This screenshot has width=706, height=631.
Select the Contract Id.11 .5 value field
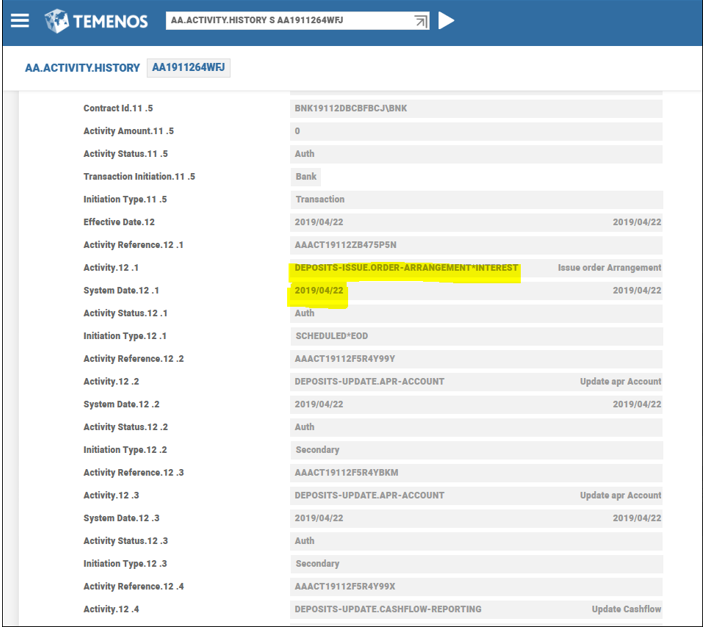click(475, 108)
